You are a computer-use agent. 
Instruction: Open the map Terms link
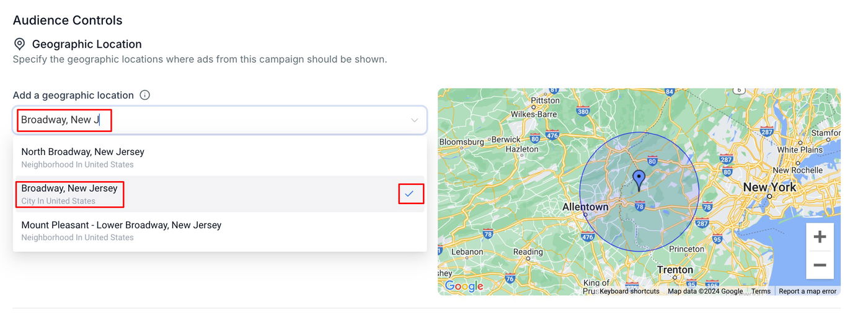761,292
